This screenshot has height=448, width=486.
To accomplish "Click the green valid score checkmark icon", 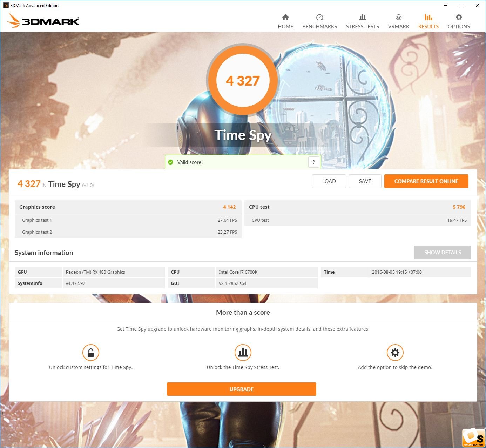I will tap(171, 162).
